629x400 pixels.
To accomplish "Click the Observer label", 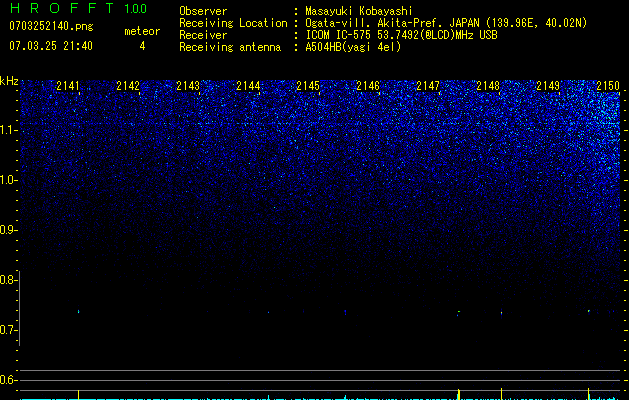I will point(203,11).
